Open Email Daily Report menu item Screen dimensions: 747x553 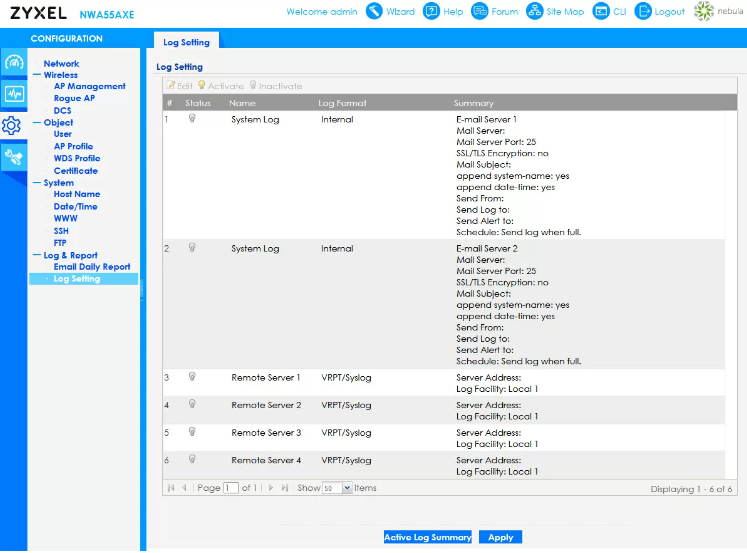tap(92, 267)
